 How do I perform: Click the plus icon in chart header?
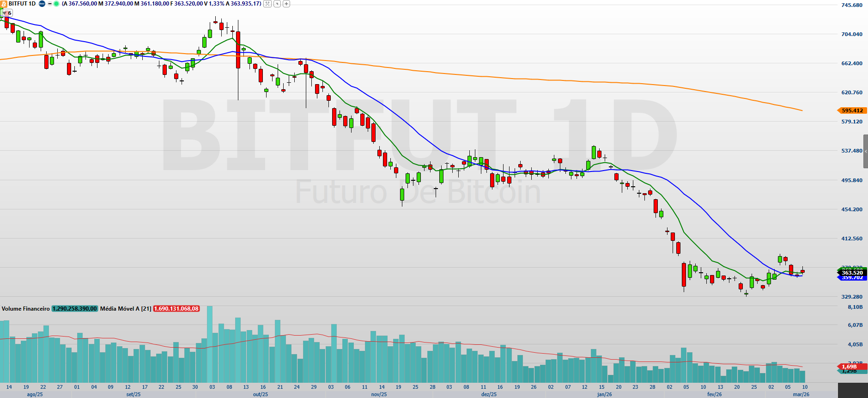(286, 4)
